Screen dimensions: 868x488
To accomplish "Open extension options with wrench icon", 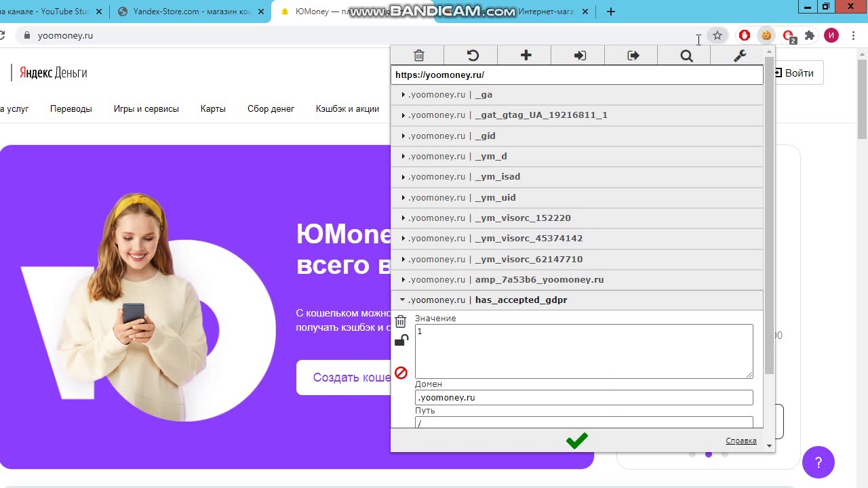I will coord(740,56).
